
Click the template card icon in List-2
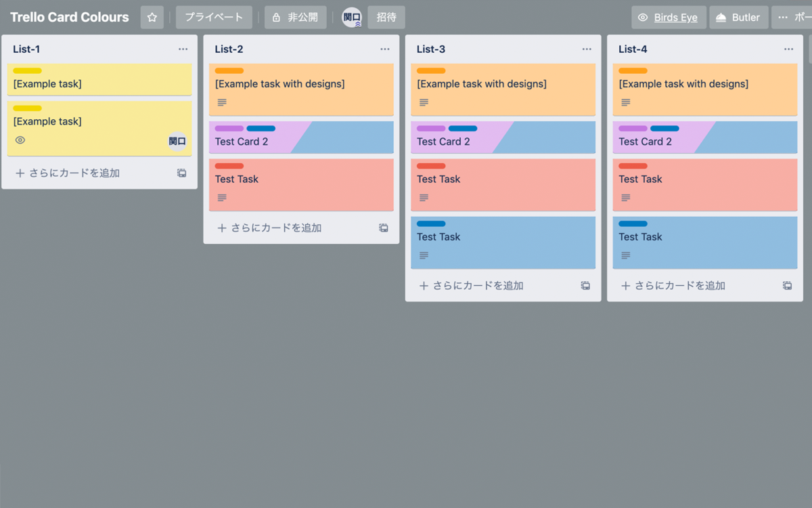[384, 228]
